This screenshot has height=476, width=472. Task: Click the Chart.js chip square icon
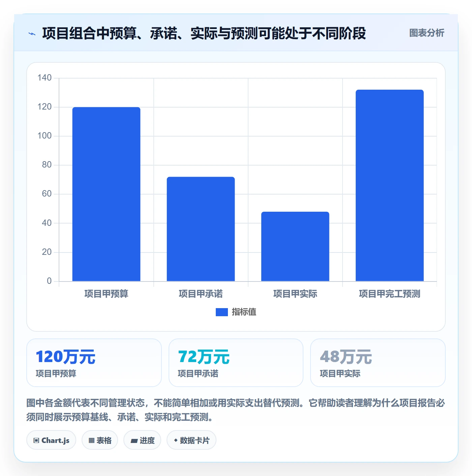coord(36,441)
